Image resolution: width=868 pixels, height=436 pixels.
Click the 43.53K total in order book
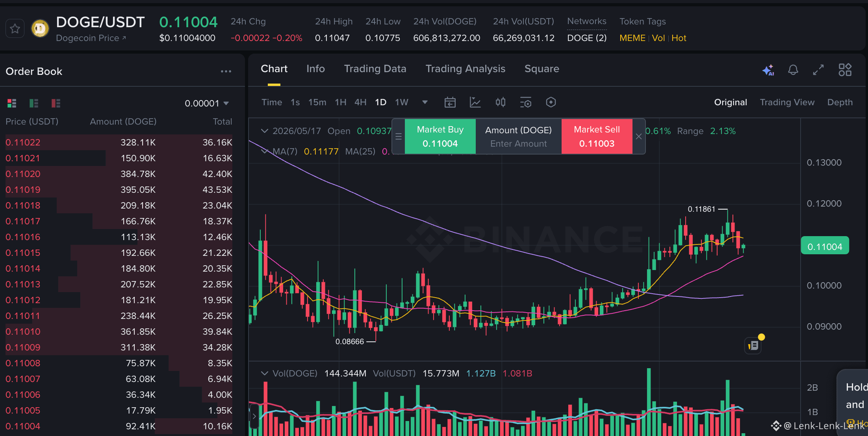pos(217,190)
